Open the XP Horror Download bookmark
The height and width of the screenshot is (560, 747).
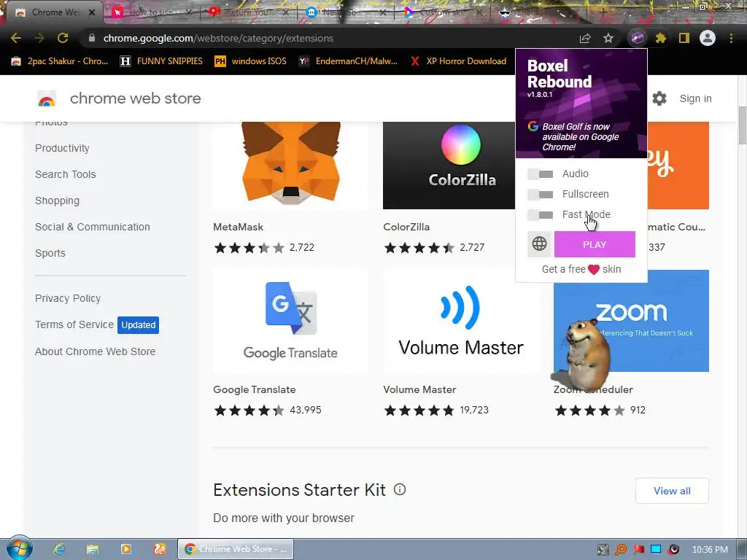click(x=458, y=61)
